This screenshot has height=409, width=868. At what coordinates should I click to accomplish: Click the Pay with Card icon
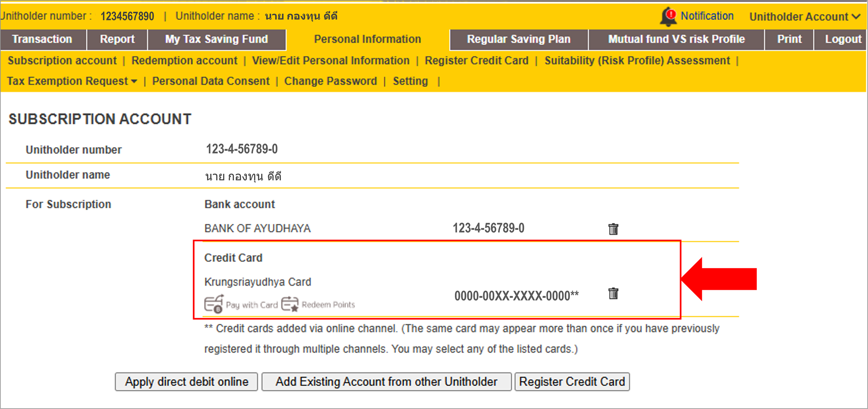[x=214, y=304]
